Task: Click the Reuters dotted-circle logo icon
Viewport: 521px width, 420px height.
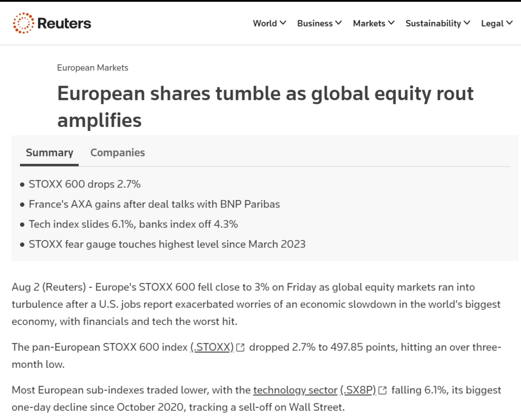Action: click(x=23, y=23)
